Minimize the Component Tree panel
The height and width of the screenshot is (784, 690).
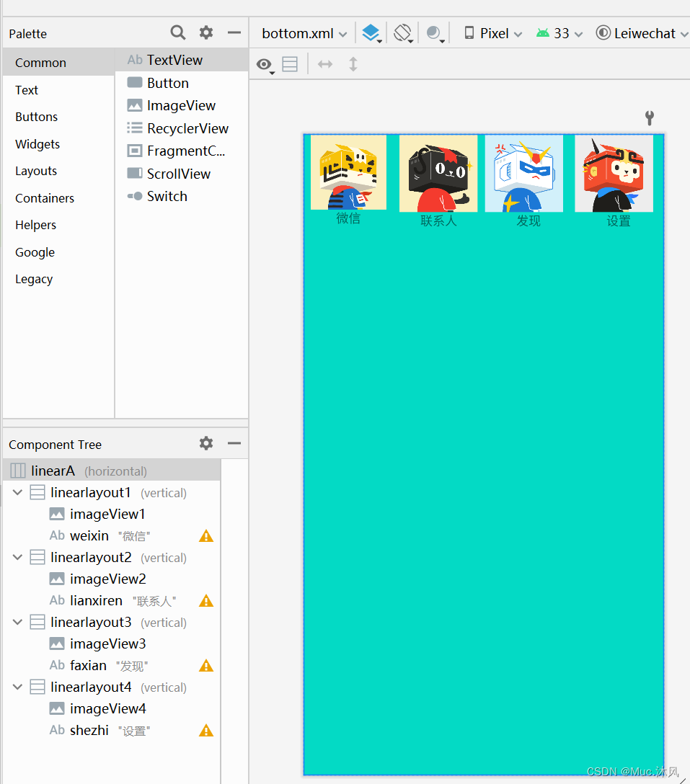point(234,443)
